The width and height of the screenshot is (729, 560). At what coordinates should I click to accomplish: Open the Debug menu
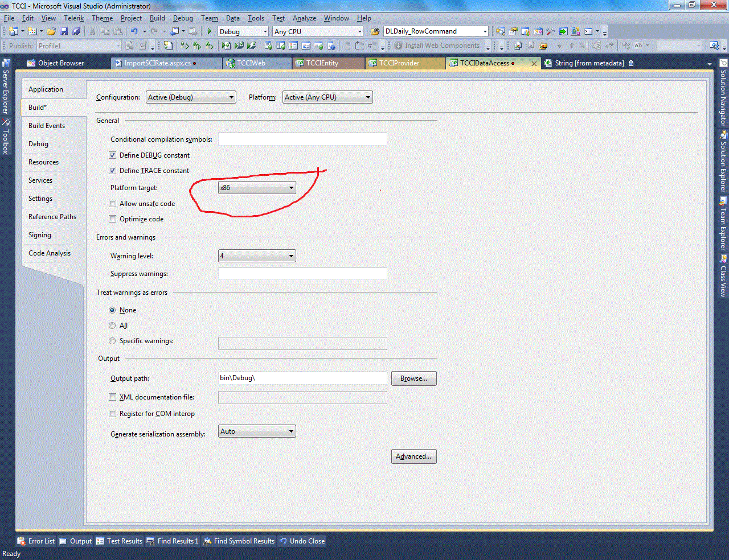click(x=183, y=18)
